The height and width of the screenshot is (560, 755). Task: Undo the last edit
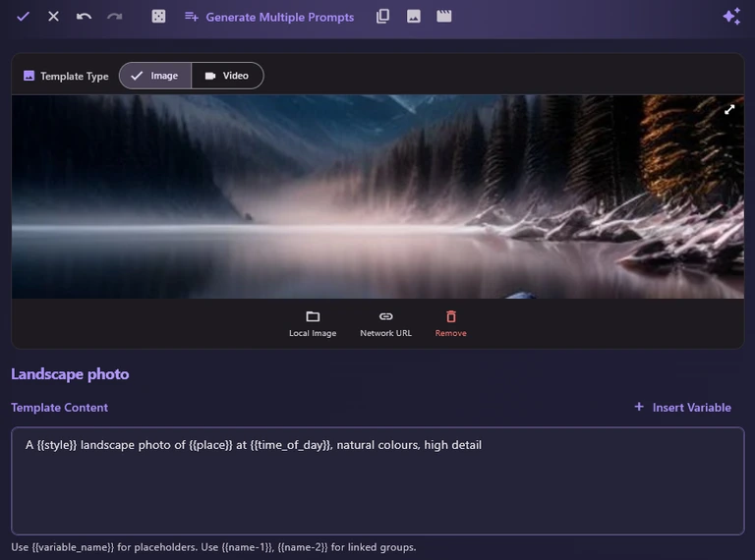[x=84, y=17]
